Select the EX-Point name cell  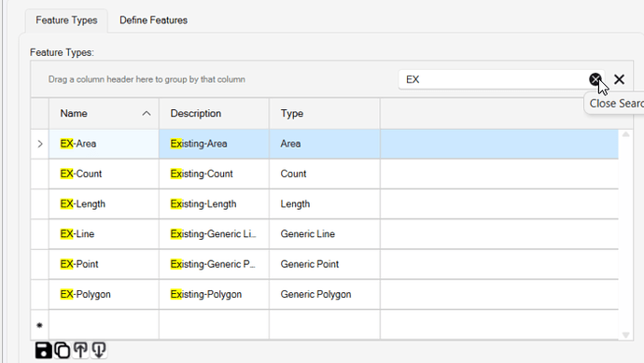tap(104, 264)
